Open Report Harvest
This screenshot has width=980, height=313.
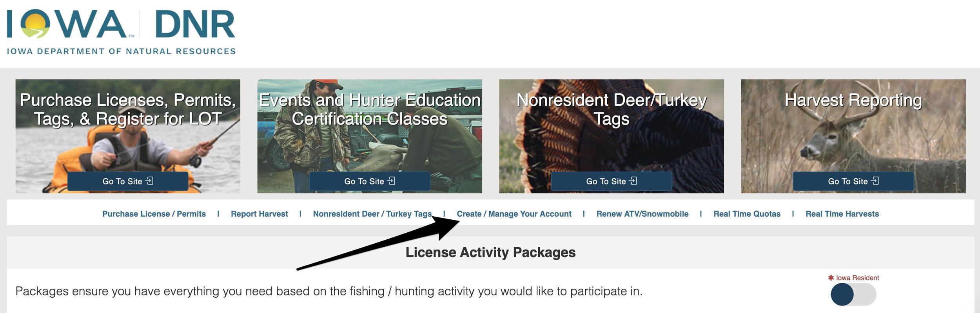tap(260, 214)
